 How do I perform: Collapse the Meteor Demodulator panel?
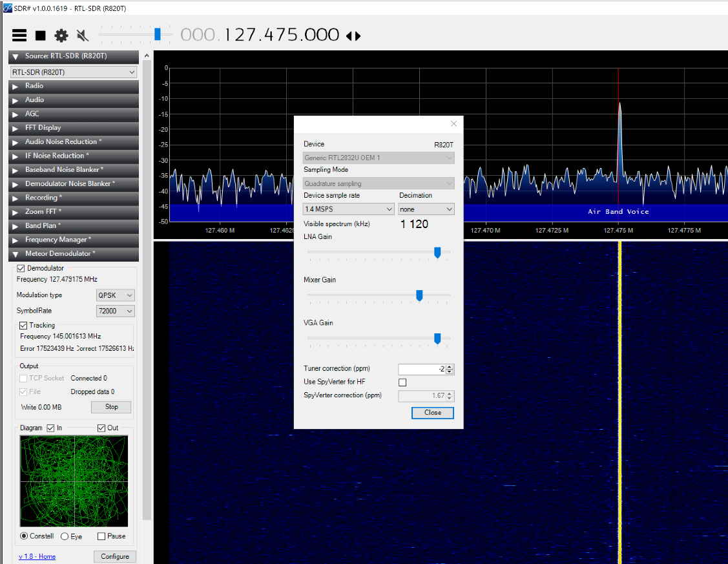coord(74,253)
